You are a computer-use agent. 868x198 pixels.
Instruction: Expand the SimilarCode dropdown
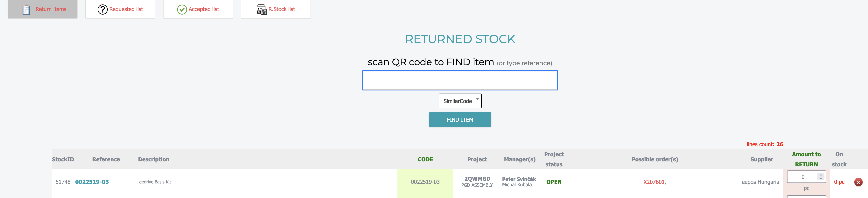[x=460, y=101]
